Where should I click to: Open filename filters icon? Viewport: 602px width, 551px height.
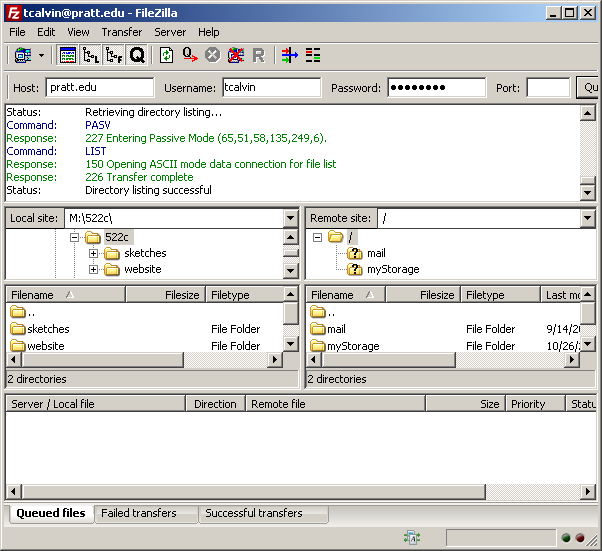click(x=289, y=56)
